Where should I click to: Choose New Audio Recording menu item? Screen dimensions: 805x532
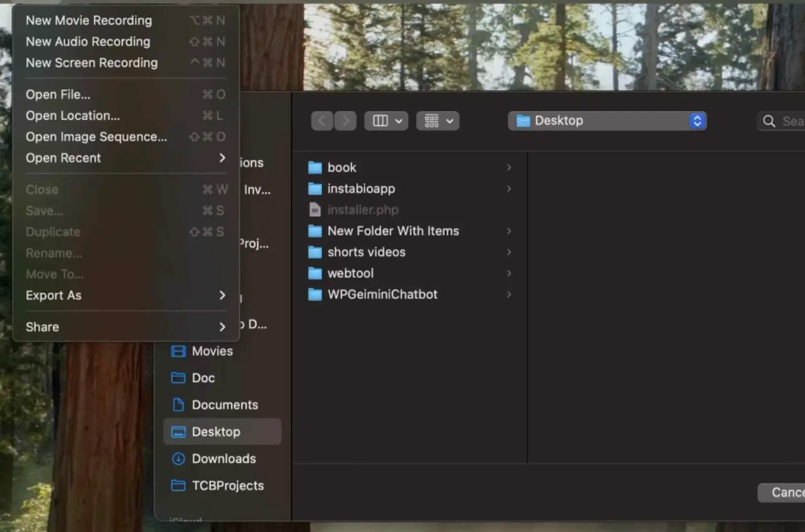tap(126, 41)
